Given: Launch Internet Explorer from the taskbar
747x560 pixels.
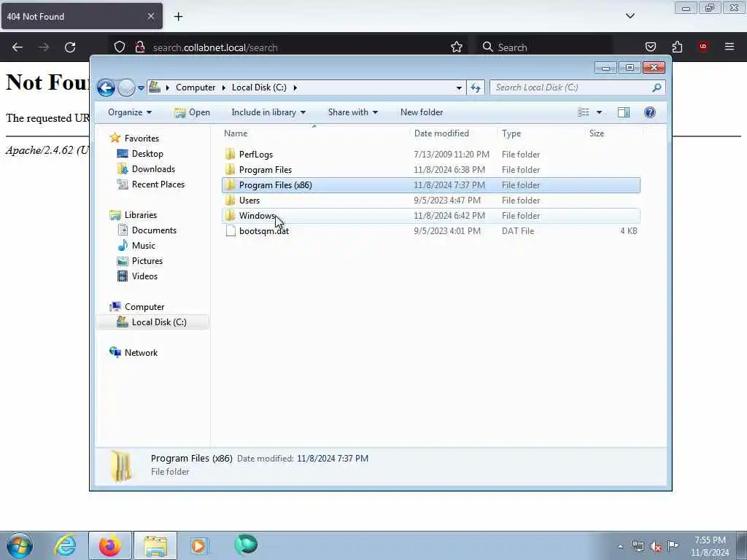Looking at the screenshot, I should pos(65,545).
